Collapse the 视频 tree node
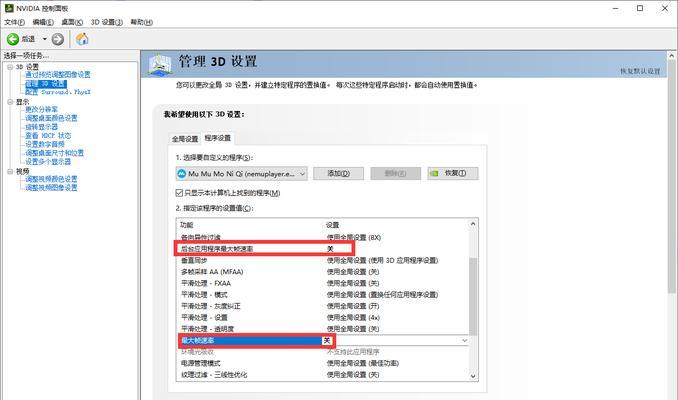This screenshot has width=678, height=400. 10,172
